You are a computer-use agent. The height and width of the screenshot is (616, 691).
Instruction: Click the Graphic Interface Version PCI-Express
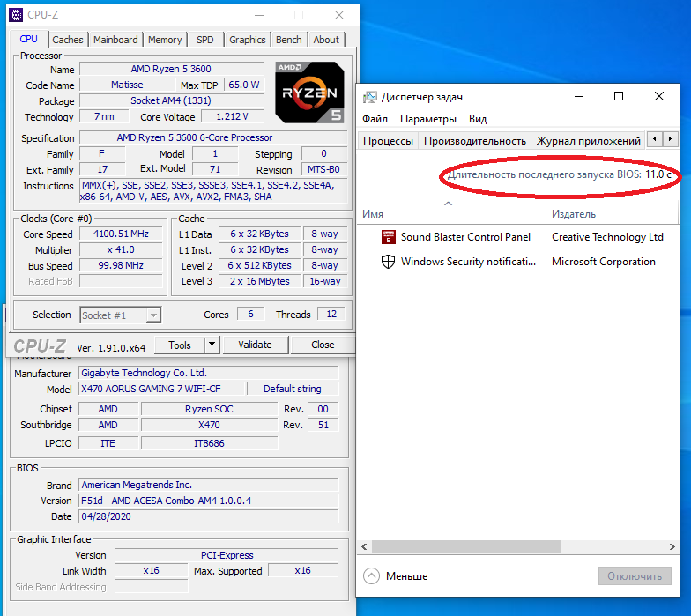[x=227, y=555]
